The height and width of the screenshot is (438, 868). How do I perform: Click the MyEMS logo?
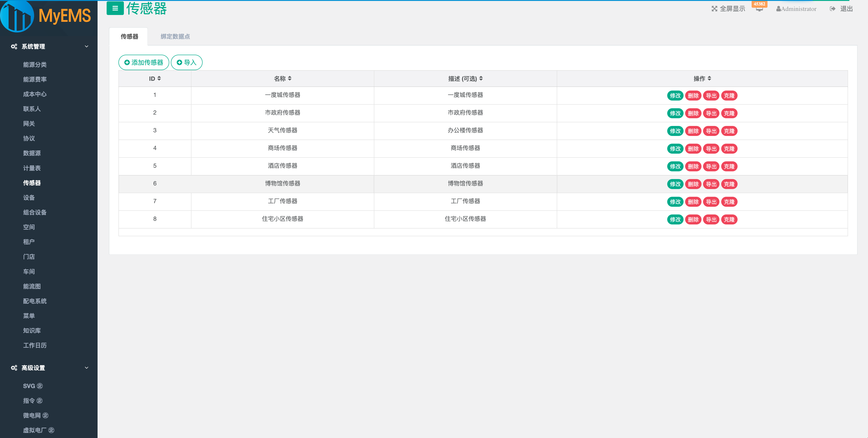(x=46, y=16)
